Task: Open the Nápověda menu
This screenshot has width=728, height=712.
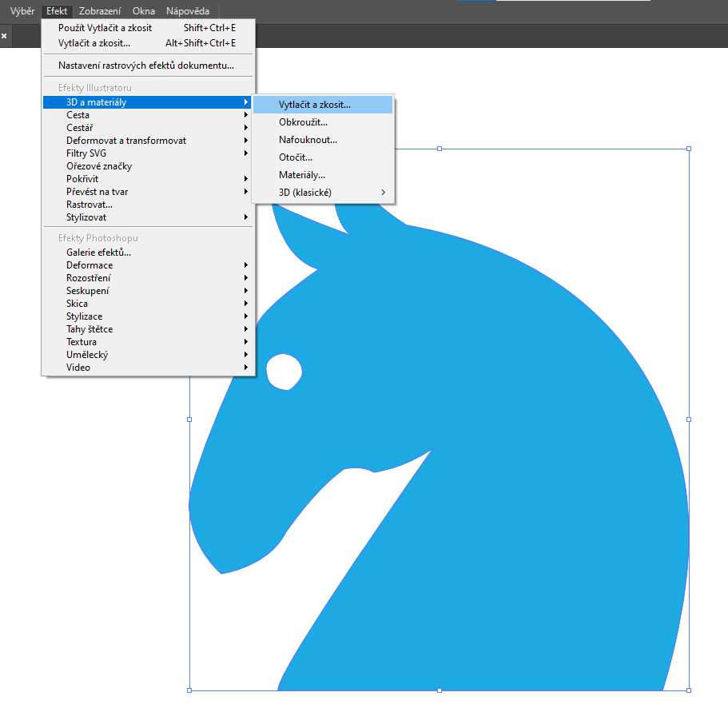Action: click(188, 11)
